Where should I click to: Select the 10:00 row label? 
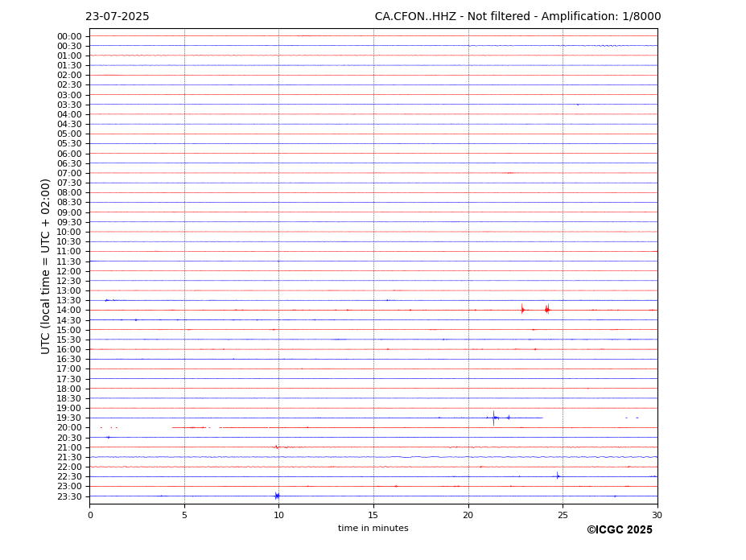point(69,233)
